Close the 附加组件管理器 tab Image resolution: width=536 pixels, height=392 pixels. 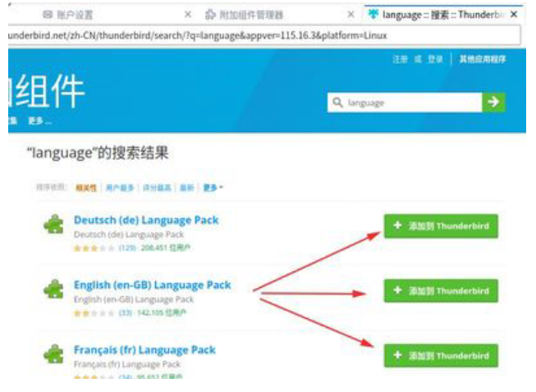(350, 14)
